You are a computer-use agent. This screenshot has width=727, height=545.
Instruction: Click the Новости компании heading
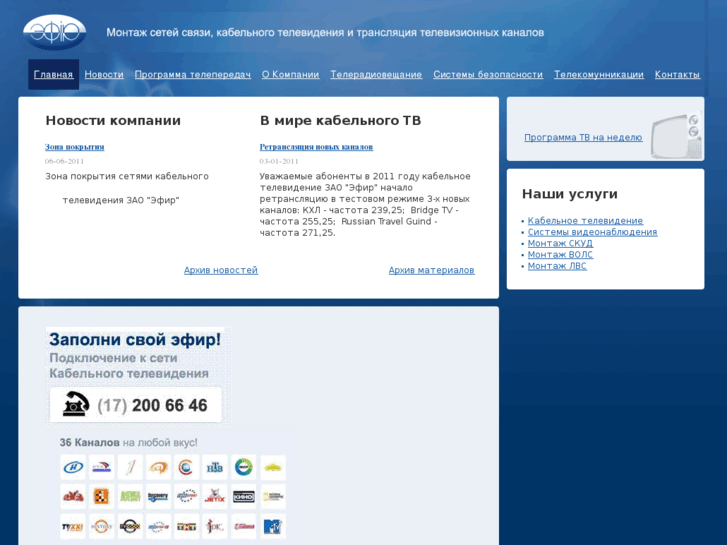(113, 121)
